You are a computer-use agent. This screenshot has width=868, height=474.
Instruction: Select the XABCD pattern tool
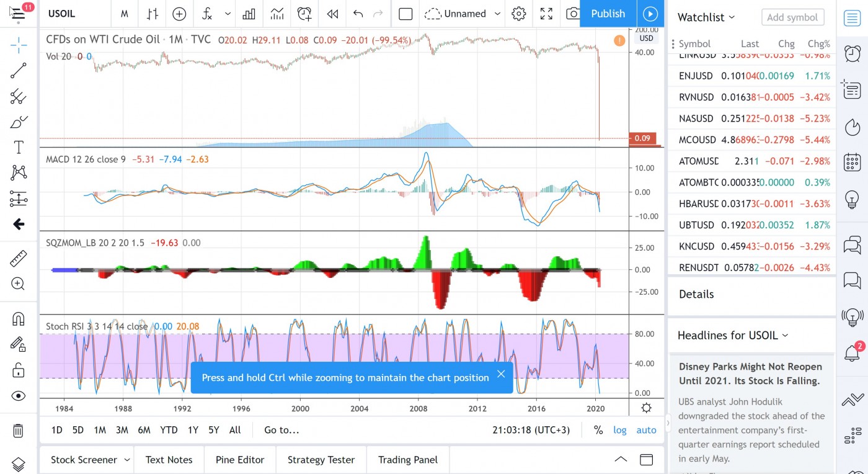click(19, 172)
